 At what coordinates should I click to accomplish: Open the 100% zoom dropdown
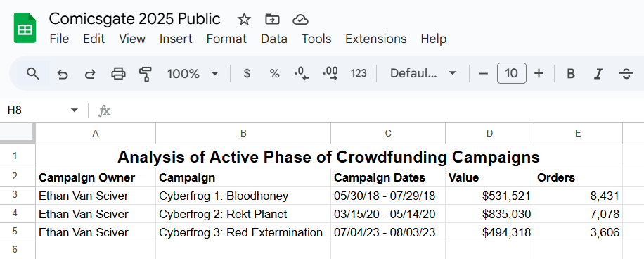(x=193, y=74)
